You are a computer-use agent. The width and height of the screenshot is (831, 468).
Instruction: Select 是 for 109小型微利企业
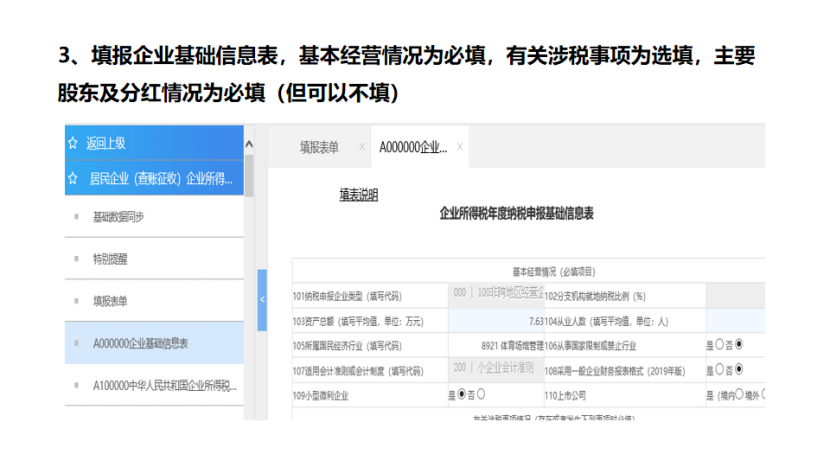click(462, 394)
